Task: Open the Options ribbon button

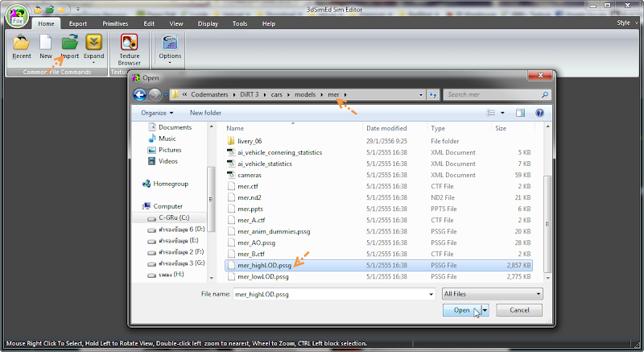Action: [170, 49]
